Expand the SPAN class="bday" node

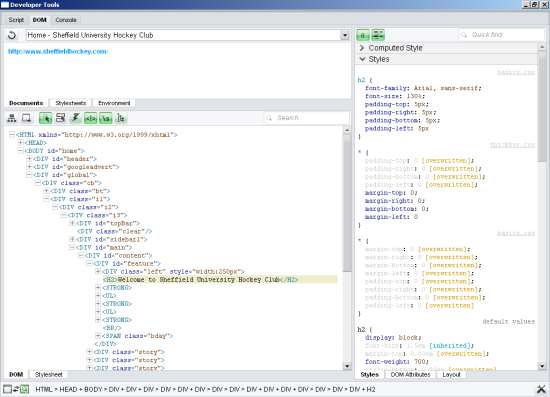pyautogui.click(x=98, y=336)
